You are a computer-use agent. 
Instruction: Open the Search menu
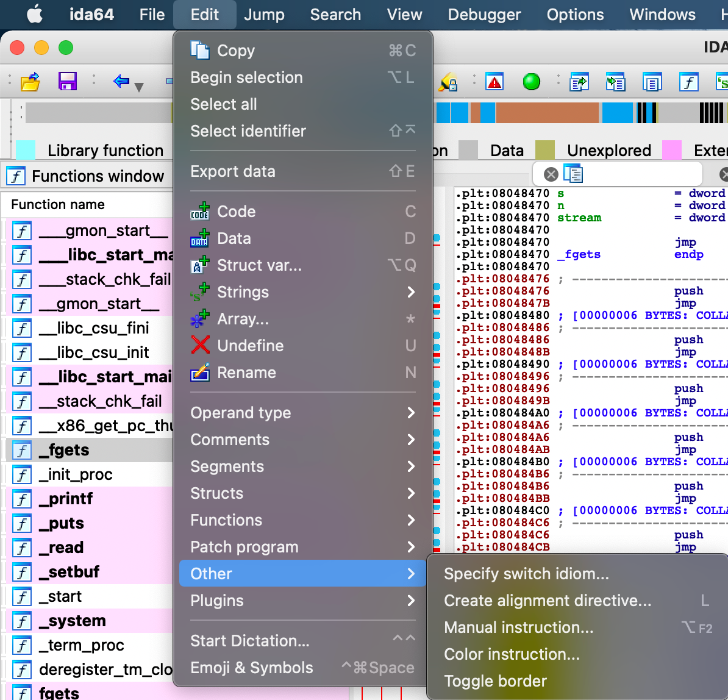click(x=335, y=15)
